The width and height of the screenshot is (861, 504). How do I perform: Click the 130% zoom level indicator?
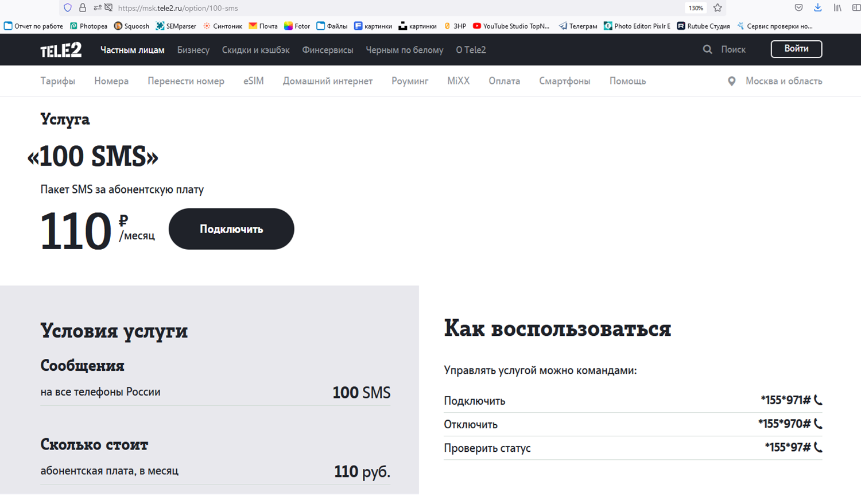pos(696,8)
